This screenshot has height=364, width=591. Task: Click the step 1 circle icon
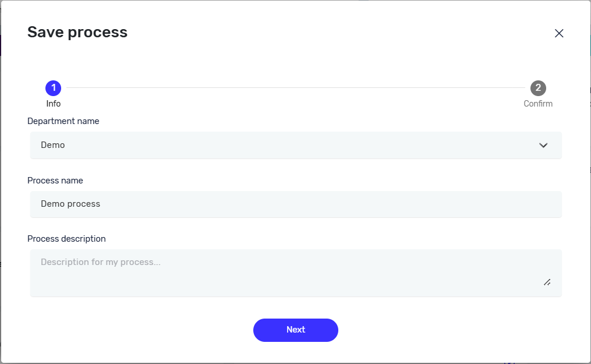(x=54, y=88)
